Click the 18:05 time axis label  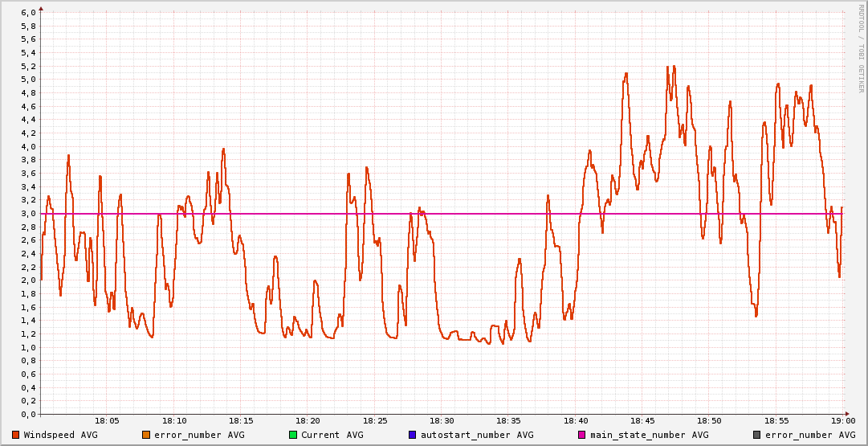(108, 420)
